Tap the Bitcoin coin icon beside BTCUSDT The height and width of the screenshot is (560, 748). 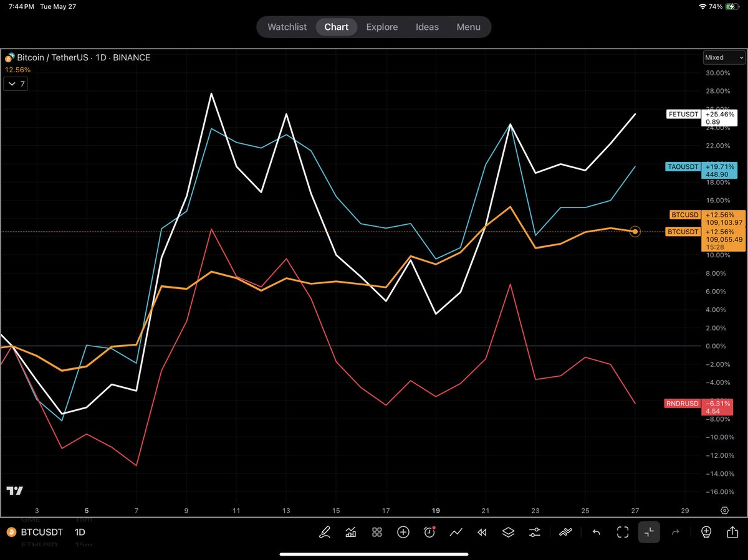[x=11, y=533]
